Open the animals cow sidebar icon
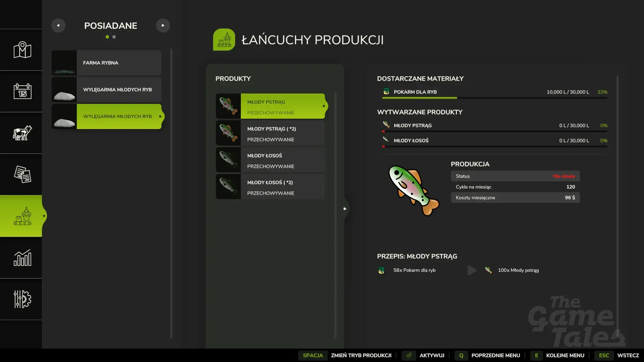Screen dimensions: 644x362 tap(22, 133)
